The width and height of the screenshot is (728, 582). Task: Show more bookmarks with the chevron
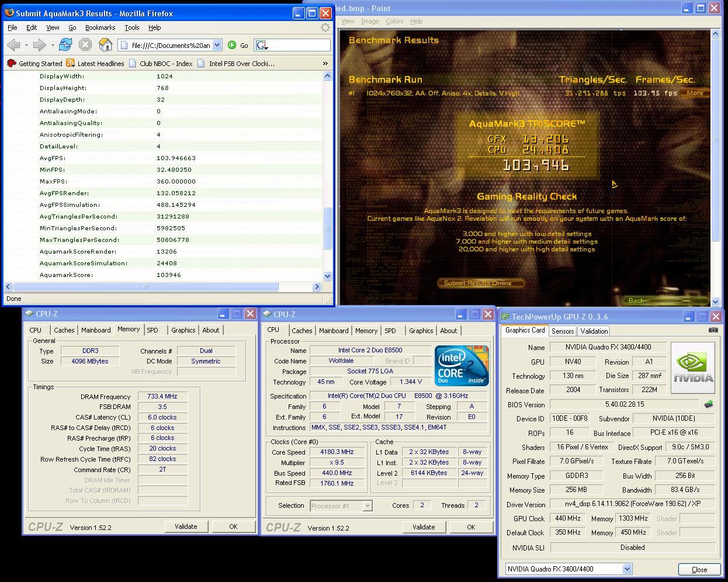click(x=325, y=63)
